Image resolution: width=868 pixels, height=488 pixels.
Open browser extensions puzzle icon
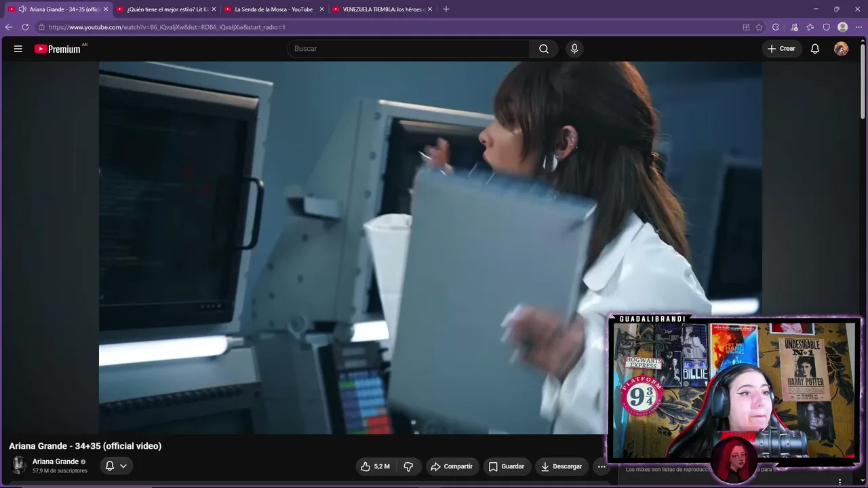(776, 27)
